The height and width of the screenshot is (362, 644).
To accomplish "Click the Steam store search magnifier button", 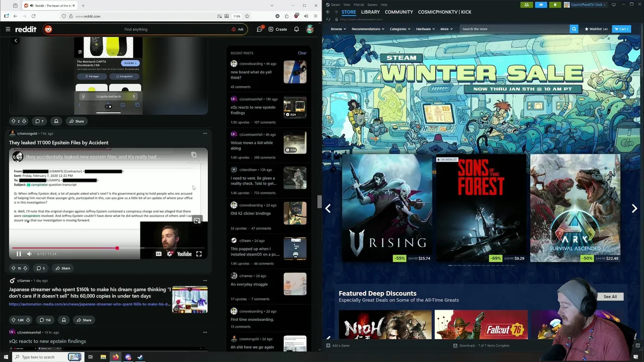I will [x=574, y=29].
